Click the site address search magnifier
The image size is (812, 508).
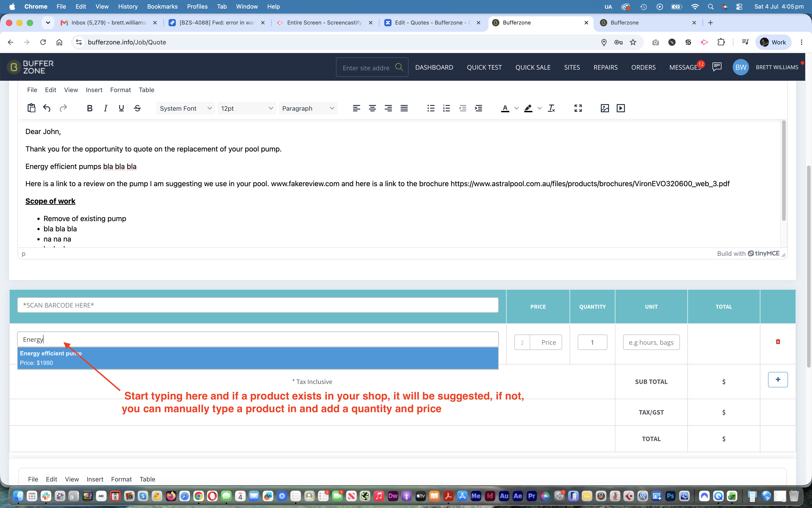coord(399,67)
